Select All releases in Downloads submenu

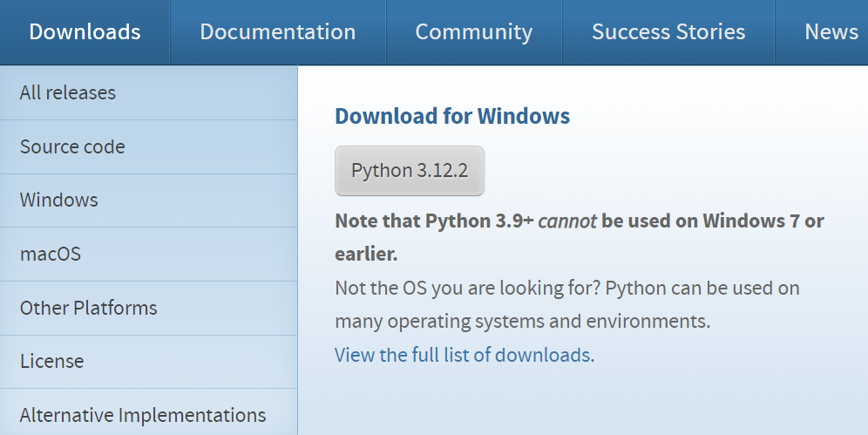[148, 92]
